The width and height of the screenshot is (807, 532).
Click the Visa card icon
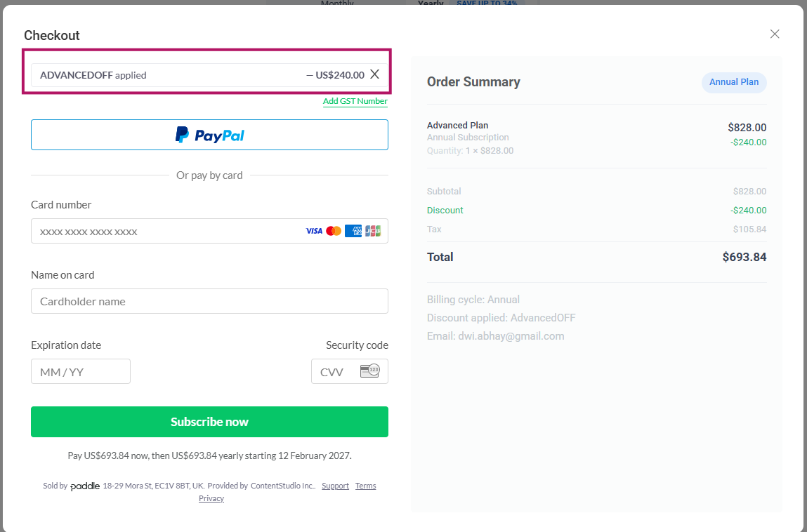click(315, 230)
